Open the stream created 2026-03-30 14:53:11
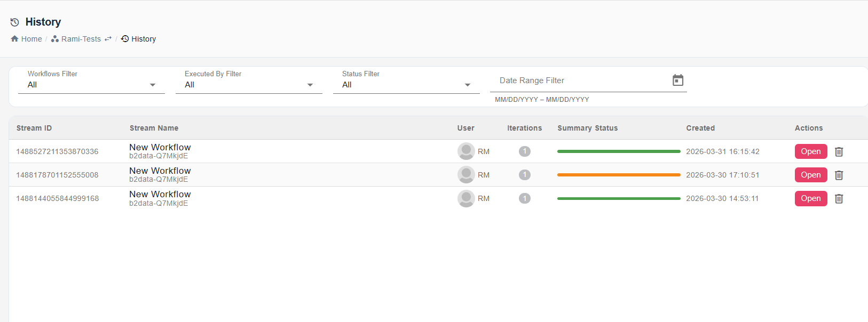This screenshot has width=868, height=322. [811, 198]
